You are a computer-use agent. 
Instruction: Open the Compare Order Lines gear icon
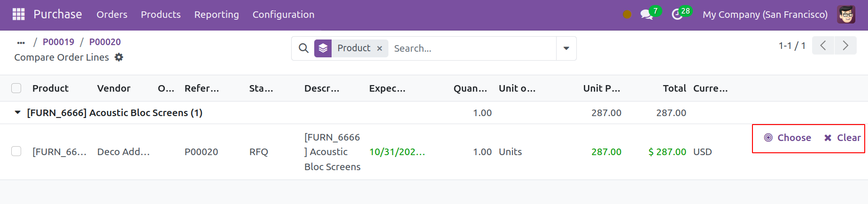coord(119,57)
